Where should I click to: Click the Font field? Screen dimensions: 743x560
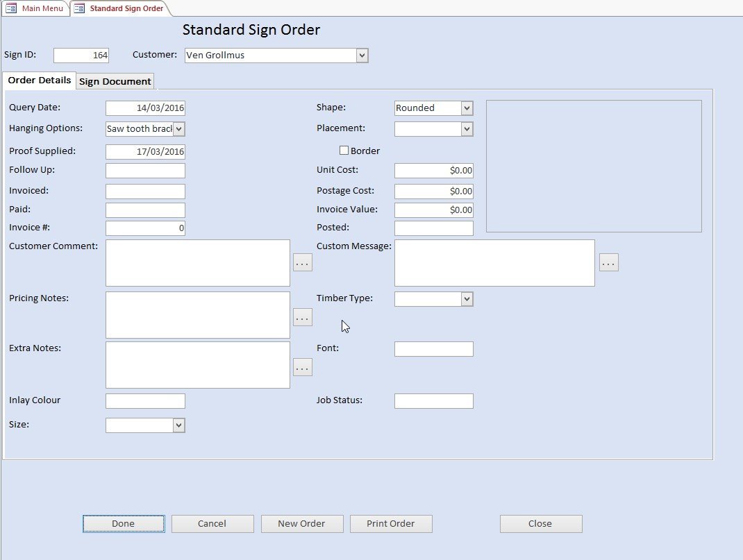(434, 349)
